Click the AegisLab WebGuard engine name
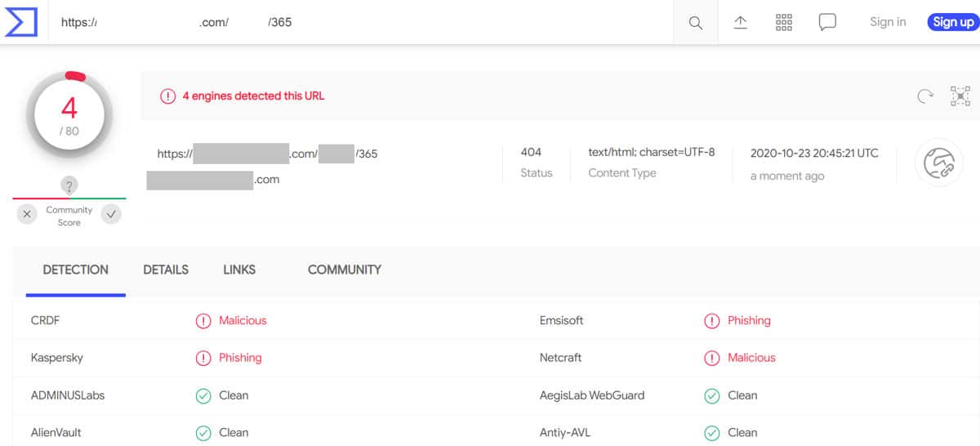The height and width of the screenshot is (446, 980). (592, 395)
